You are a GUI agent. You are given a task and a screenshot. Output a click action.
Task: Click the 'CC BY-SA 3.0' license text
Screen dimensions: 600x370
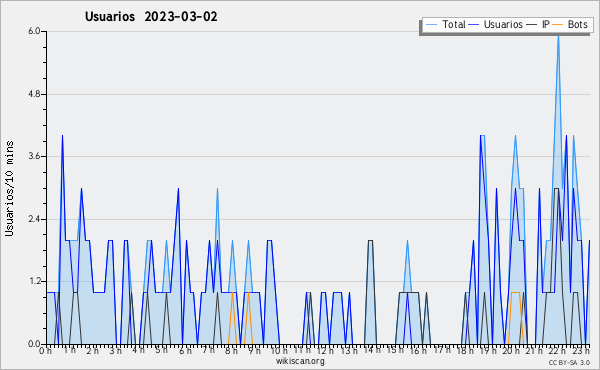569,362
